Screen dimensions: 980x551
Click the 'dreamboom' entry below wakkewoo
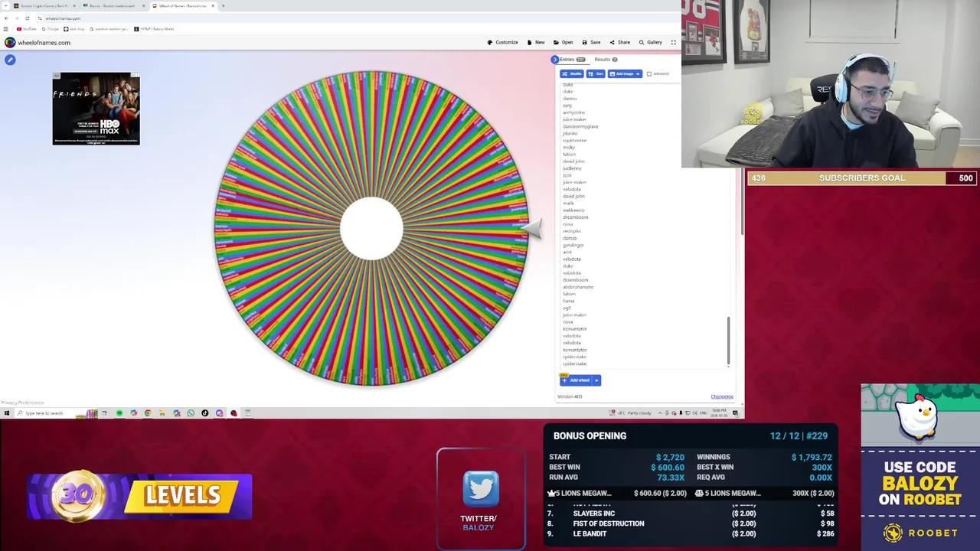click(x=576, y=217)
